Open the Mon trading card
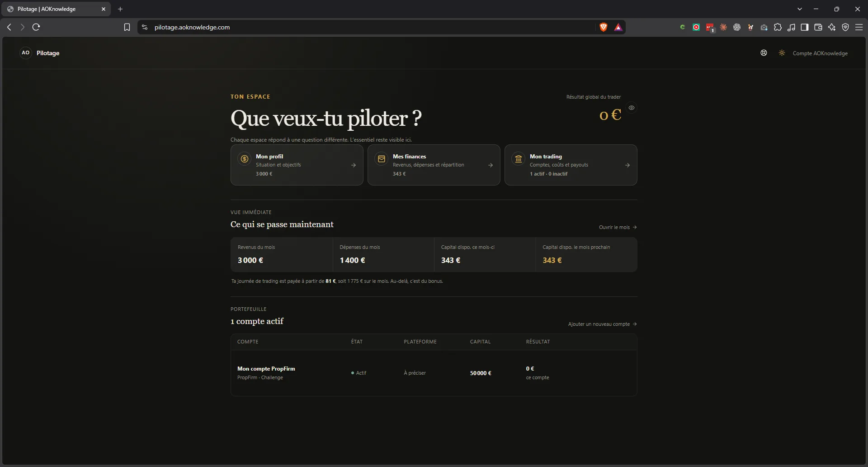This screenshot has width=868, height=467. click(571, 165)
